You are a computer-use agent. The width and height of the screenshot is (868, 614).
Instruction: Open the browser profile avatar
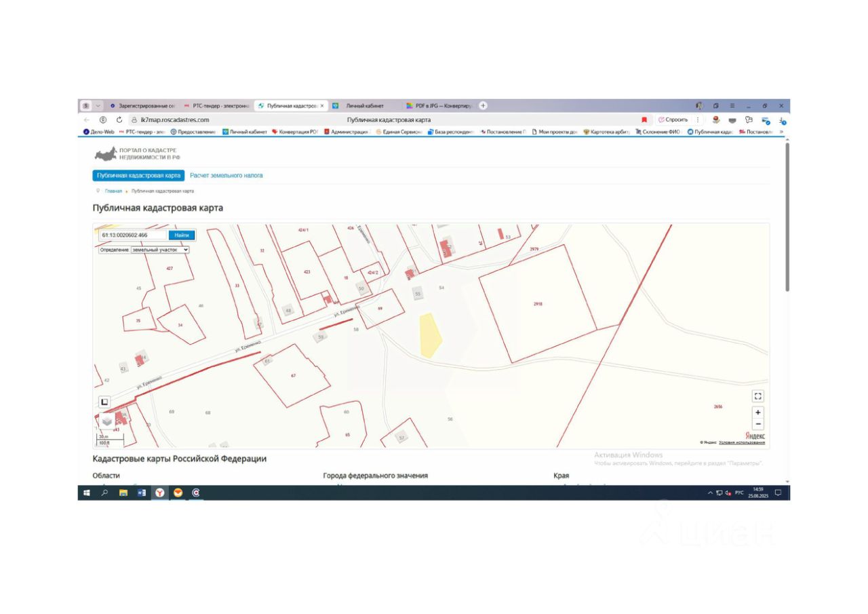(x=699, y=106)
